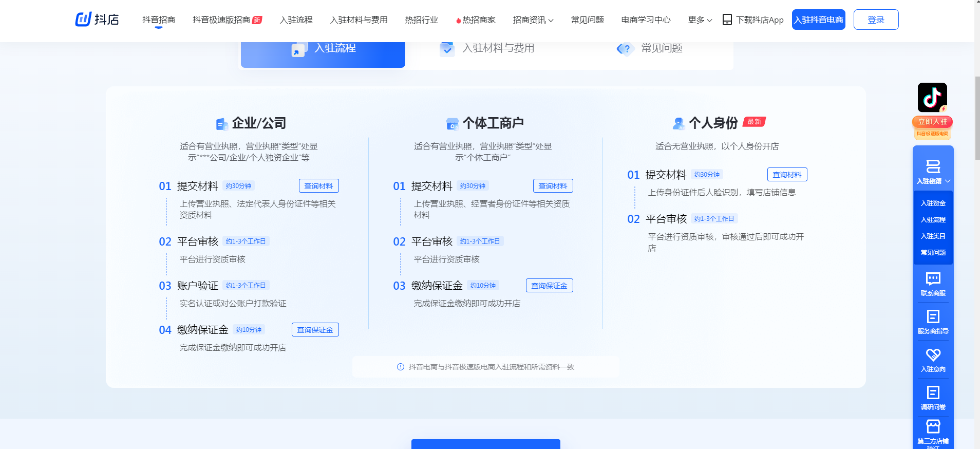Click 查询保证金 under 个体工商户
This screenshot has width=980, height=449.
click(x=550, y=286)
